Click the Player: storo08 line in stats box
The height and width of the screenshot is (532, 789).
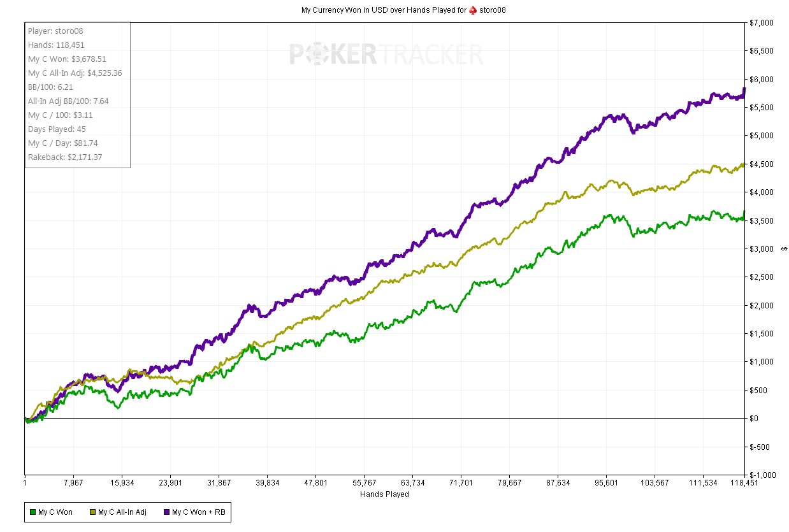[x=55, y=31]
